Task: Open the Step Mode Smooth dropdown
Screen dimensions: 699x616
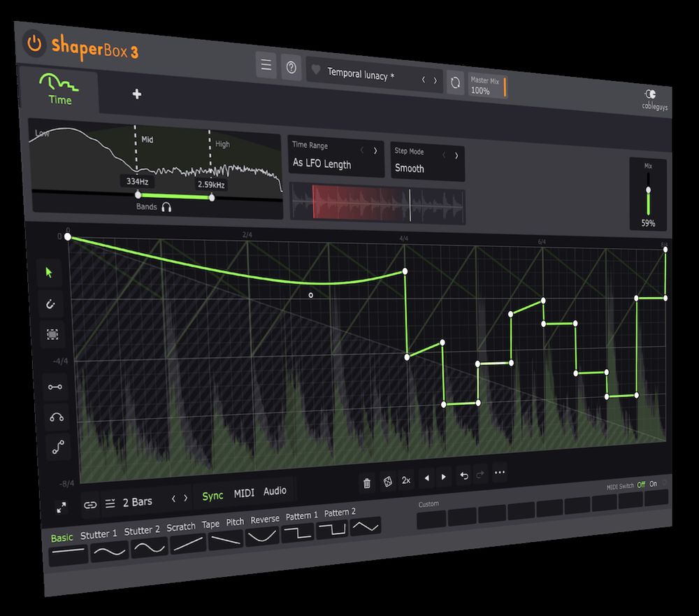Action: [x=426, y=162]
